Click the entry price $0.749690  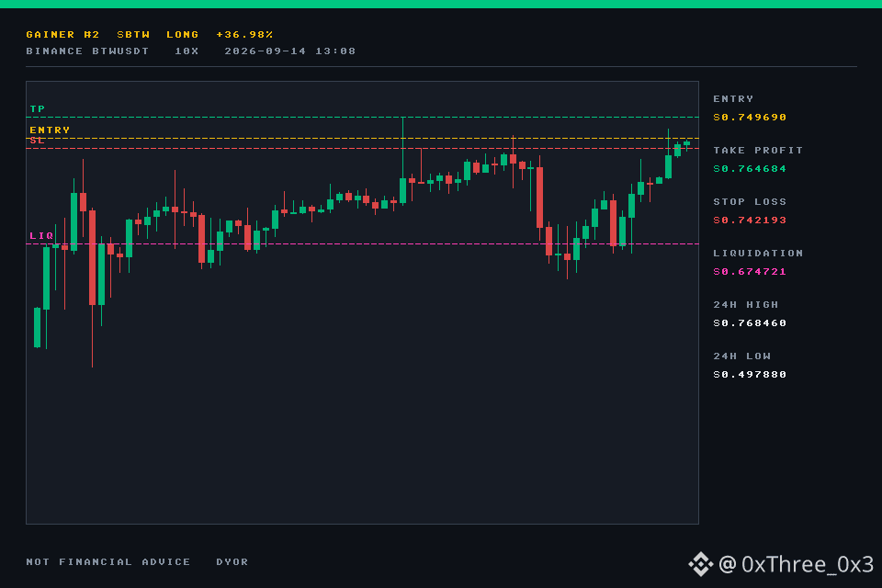[x=750, y=117]
